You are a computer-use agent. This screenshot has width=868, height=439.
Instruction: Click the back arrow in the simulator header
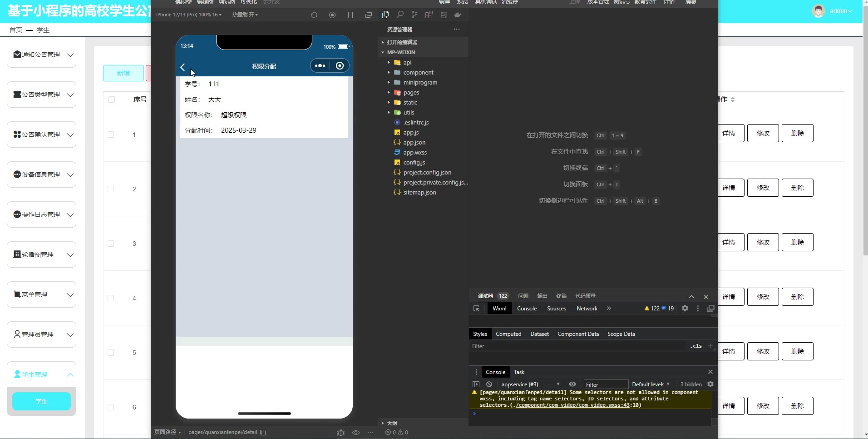[182, 67]
